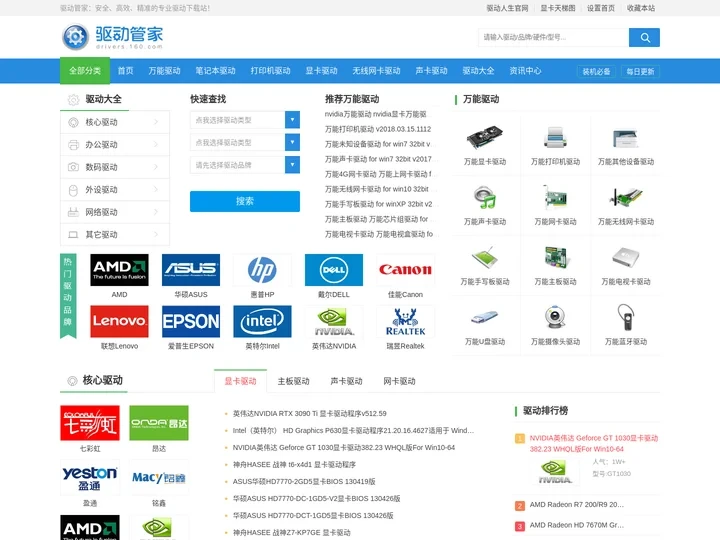Switch to the 声卡驱动 tab in 核心驱动

[x=346, y=381]
